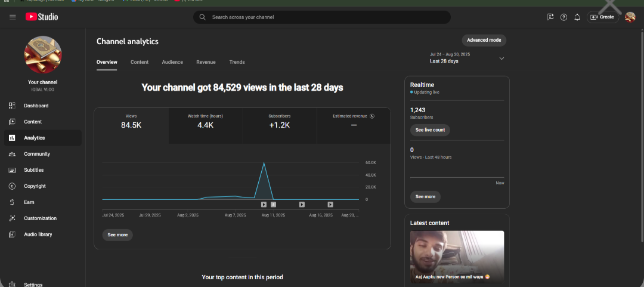644x287 pixels.
Task: Click the Advanced mode button
Action: [484, 40]
